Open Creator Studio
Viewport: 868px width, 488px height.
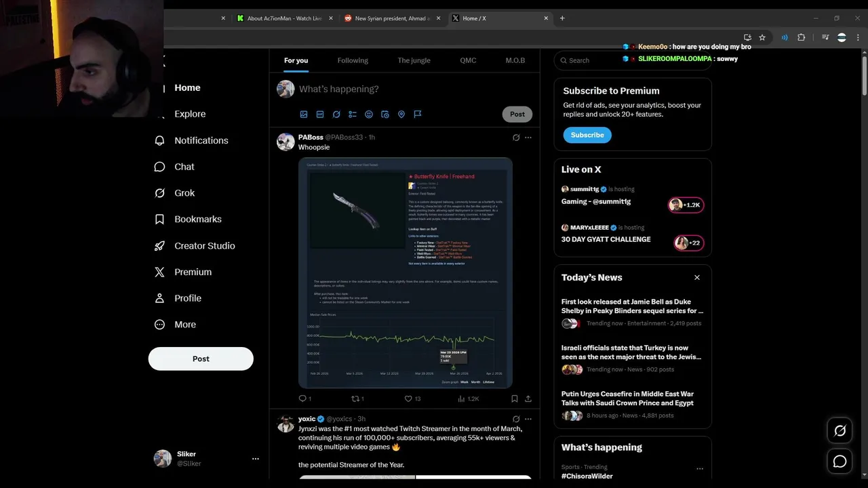pyautogui.click(x=196, y=246)
